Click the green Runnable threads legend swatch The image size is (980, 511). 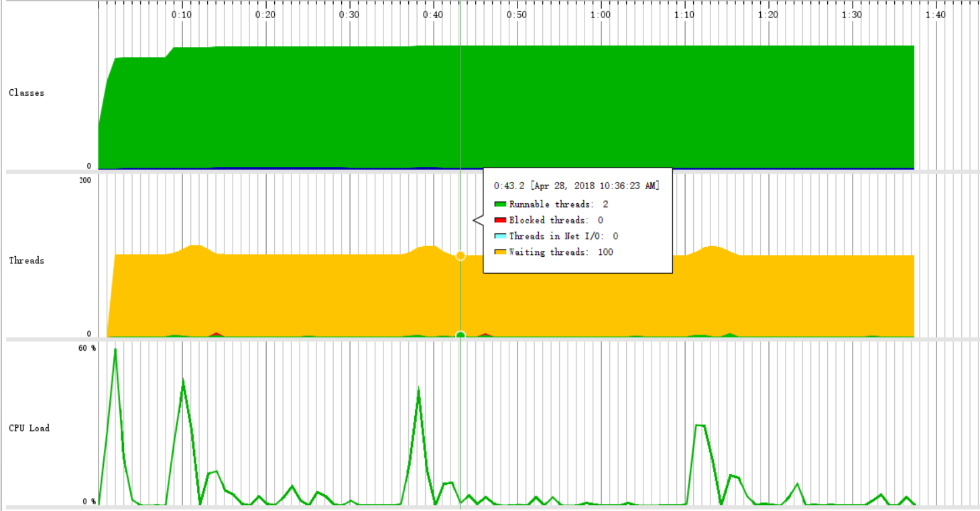pyautogui.click(x=500, y=204)
